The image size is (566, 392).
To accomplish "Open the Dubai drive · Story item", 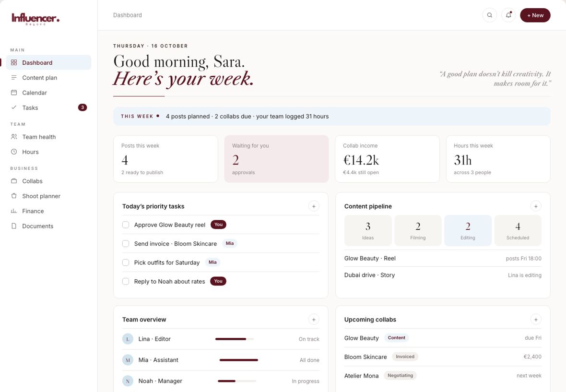I will (443, 275).
